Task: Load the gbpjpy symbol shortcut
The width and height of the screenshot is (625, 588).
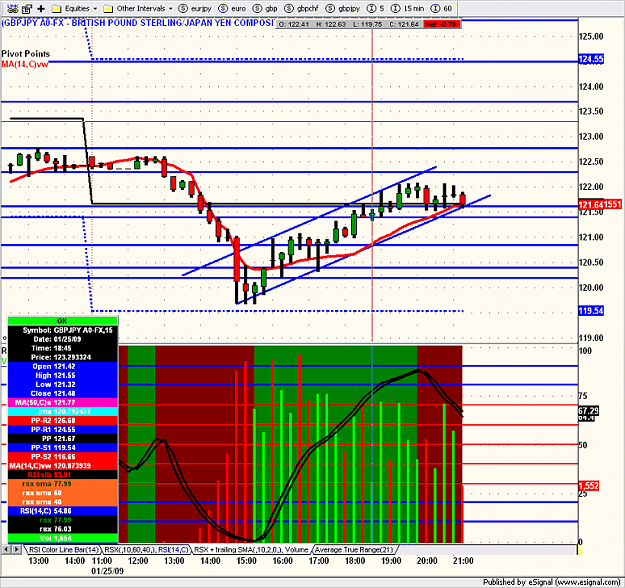Action: (343, 8)
